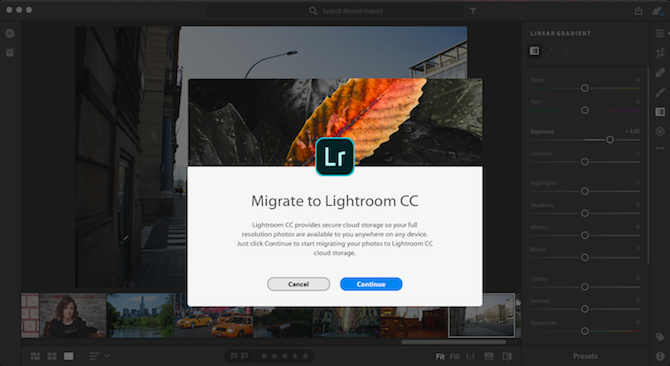Viewport: 670px width, 366px height.
Task: Click the cloud sync status icon
Action: (658, 11)
